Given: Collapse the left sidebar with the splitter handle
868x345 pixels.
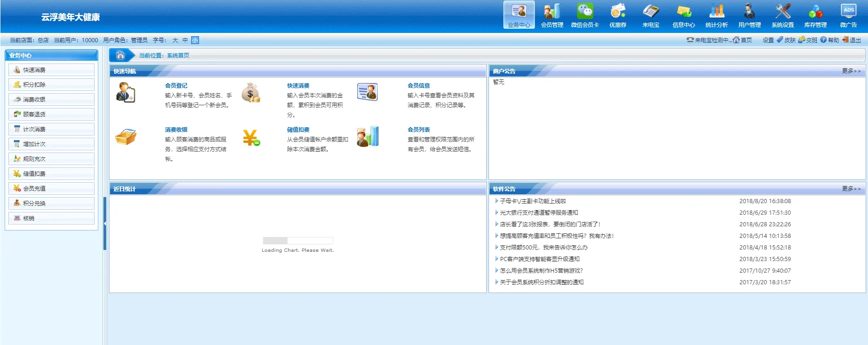Looking at the screenshot, I should [105, 224].
